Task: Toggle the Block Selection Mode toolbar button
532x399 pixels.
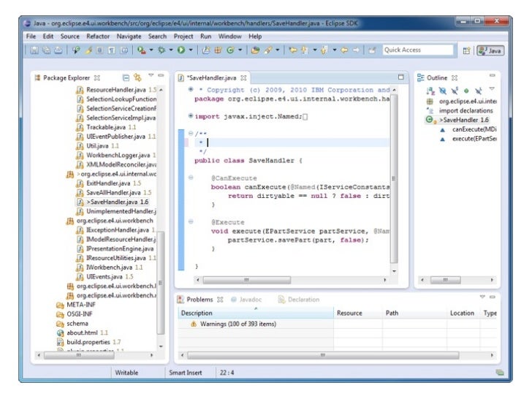Action: point(99,50)
